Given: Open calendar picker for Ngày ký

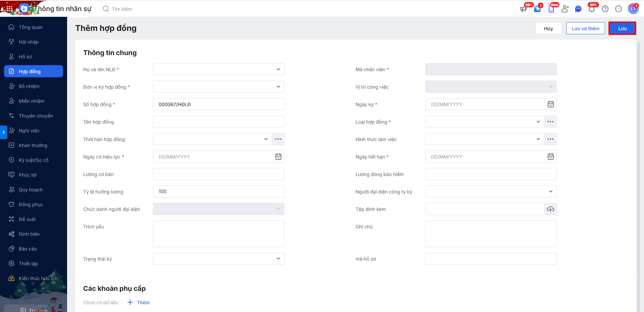Looking at the screenshot, I should 550,104.
